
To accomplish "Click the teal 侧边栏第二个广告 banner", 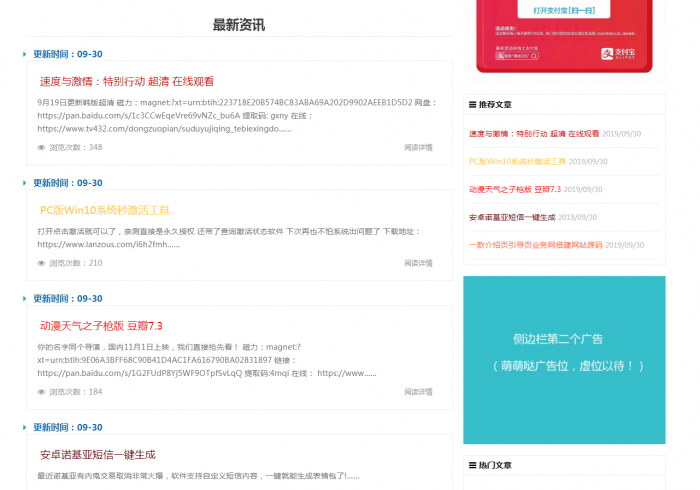I will pos(564,352).
